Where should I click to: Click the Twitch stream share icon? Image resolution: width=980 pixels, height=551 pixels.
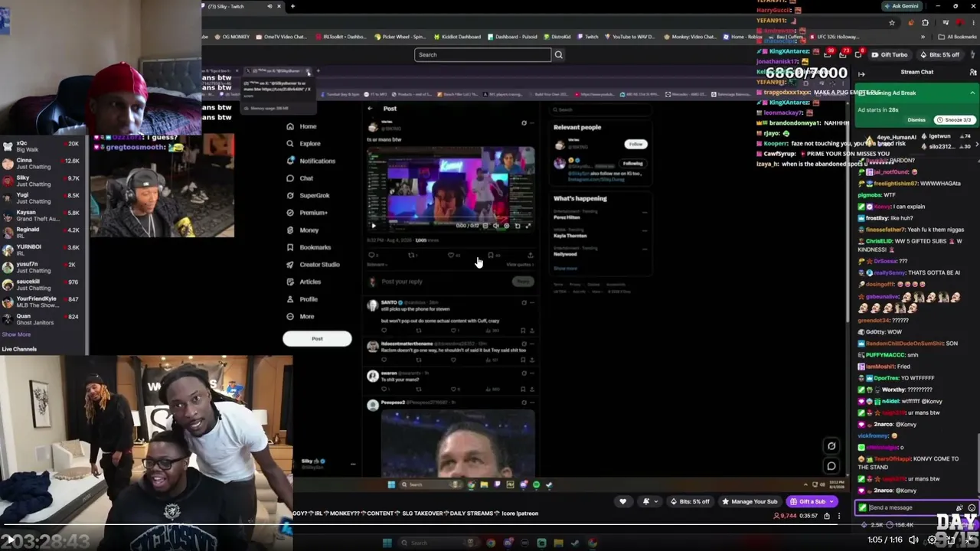[827, 516]
